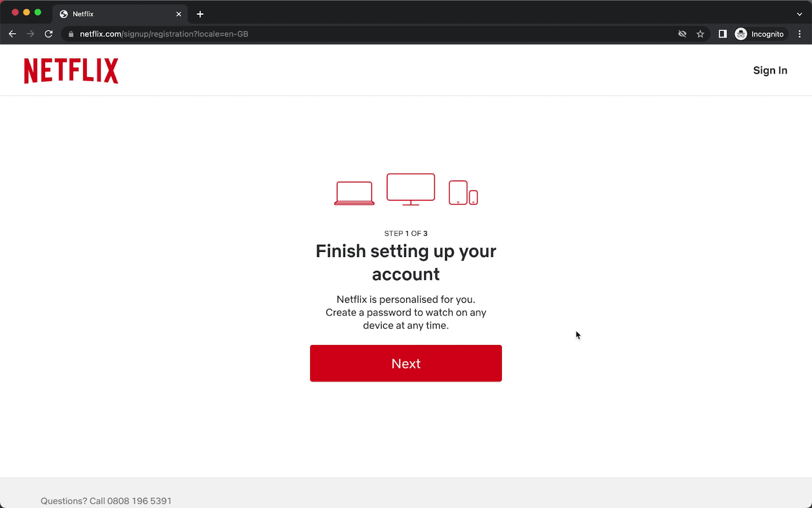This screenshot has height=508, width=812.
Task: Open the side panel icon
Action: (x=723, y=34)
